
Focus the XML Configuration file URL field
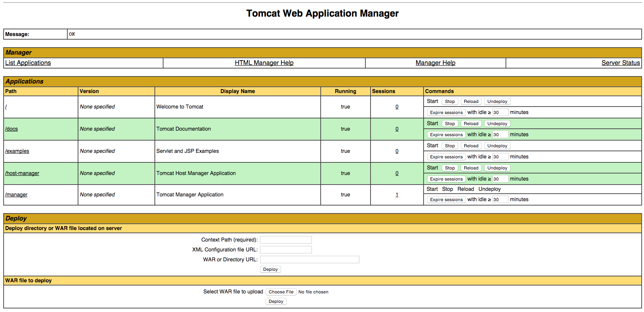286,250
